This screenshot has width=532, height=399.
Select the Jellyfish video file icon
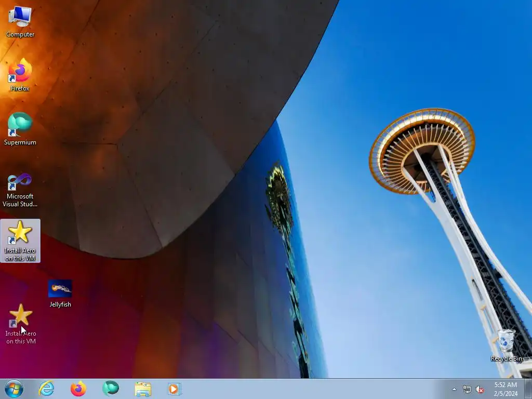coord(60,294)
